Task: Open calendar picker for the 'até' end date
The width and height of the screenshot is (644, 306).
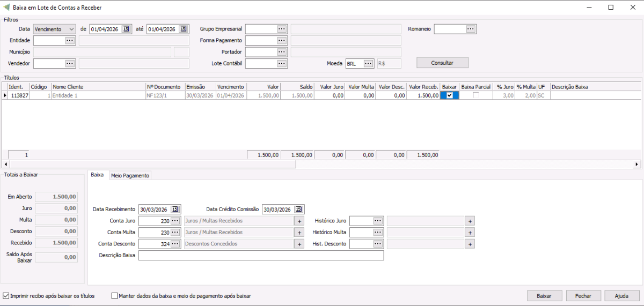Action: (x=184, y=29)
